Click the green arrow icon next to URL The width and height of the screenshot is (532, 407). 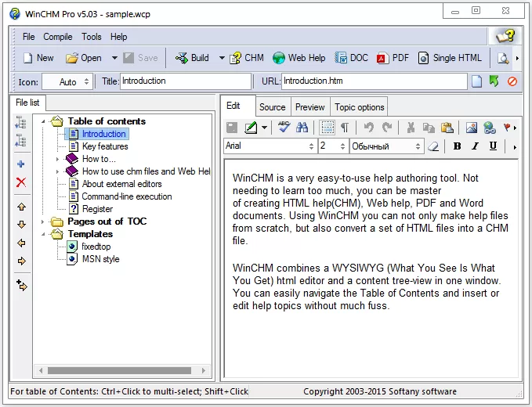[494, 81]
